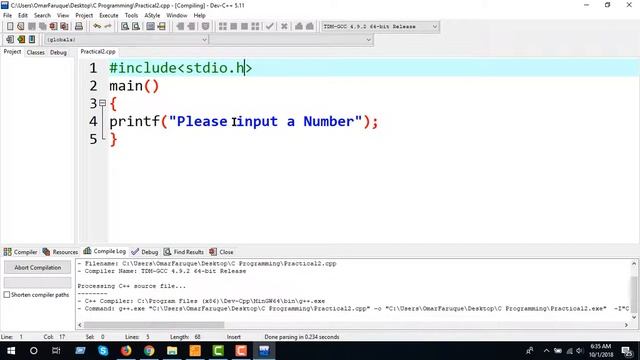Image resolution: width=640 pixels, height=360 pixels.
Task: Switch to the Debug side tab
Action: click(x=58, y=52)
